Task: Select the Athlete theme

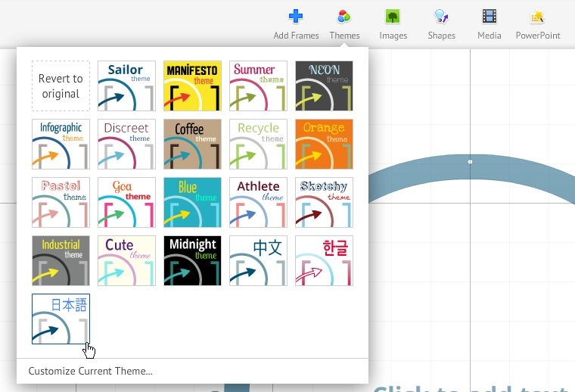Action: pyautogui.click(x=258, y=202)
